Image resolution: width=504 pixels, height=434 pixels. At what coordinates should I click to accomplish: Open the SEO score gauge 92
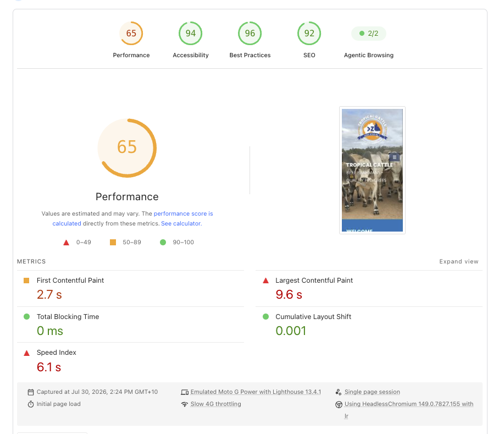pos(309,33)
